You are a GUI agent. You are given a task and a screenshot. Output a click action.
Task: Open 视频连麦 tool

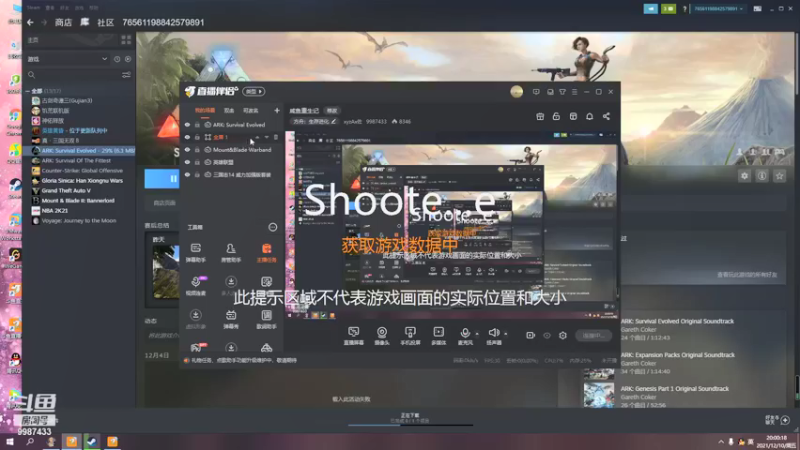[x=195, y=286]
